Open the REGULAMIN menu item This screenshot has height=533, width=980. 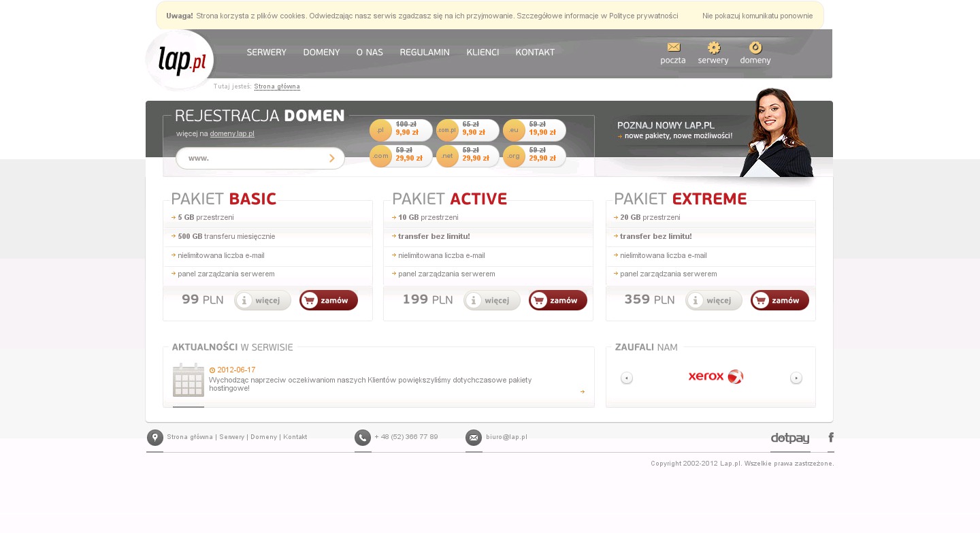point(425,52)
